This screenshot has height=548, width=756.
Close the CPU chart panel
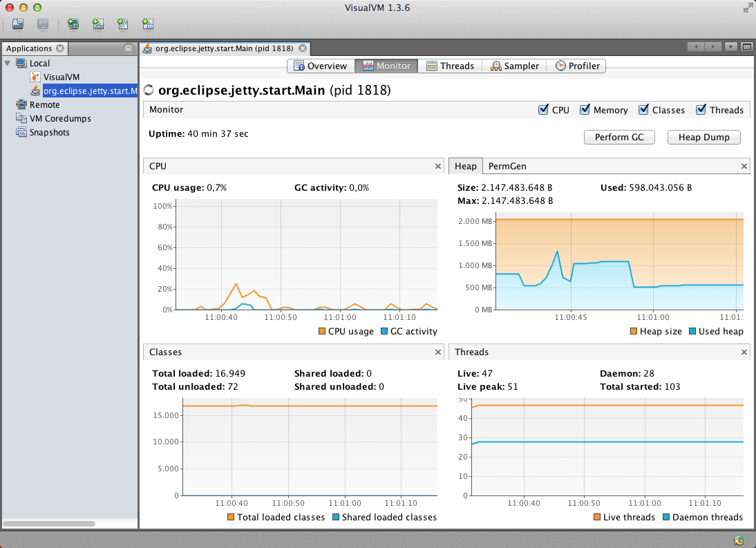click(x=438, y=167)
